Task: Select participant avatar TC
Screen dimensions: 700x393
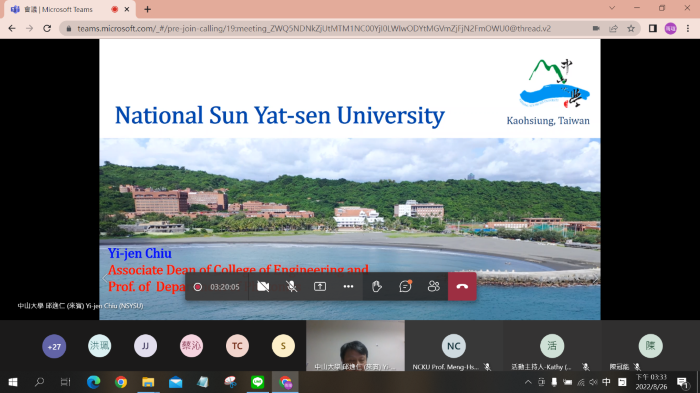Action: (237, 346)
